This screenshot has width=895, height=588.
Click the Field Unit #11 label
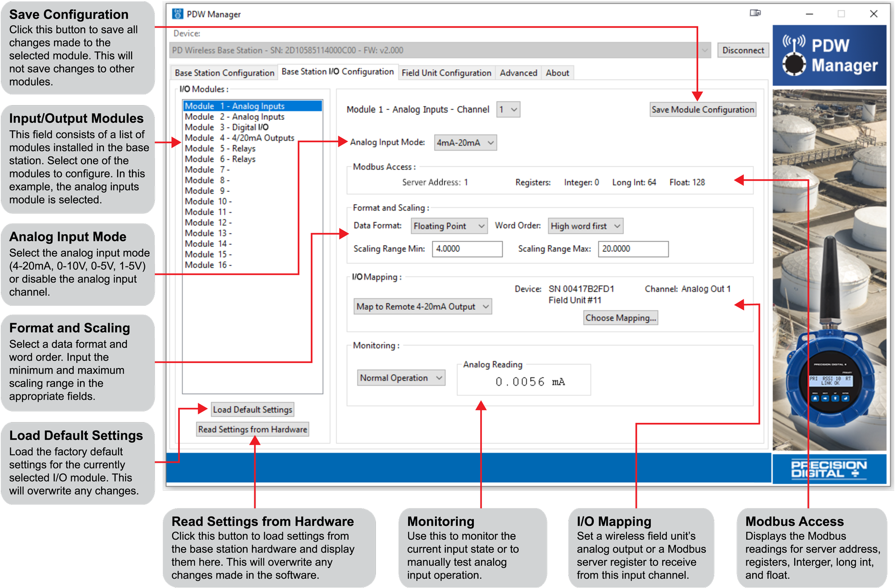(x=575, y=300)
